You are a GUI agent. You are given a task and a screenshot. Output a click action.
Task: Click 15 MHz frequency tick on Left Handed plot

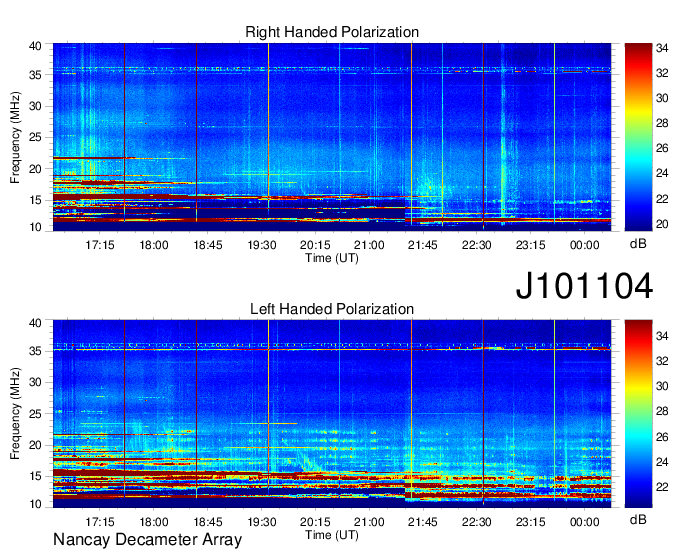coord(35,476)
